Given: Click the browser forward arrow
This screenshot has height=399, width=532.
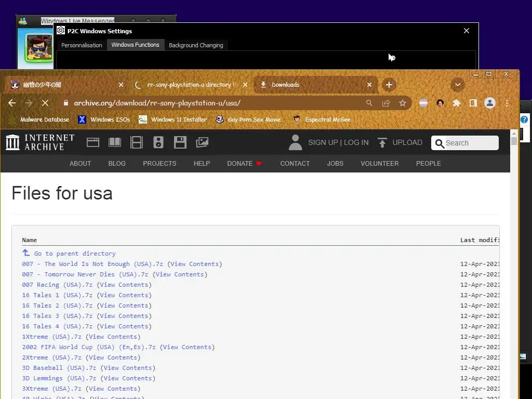Looking at the screenshot, I should [x=29, y=103].
